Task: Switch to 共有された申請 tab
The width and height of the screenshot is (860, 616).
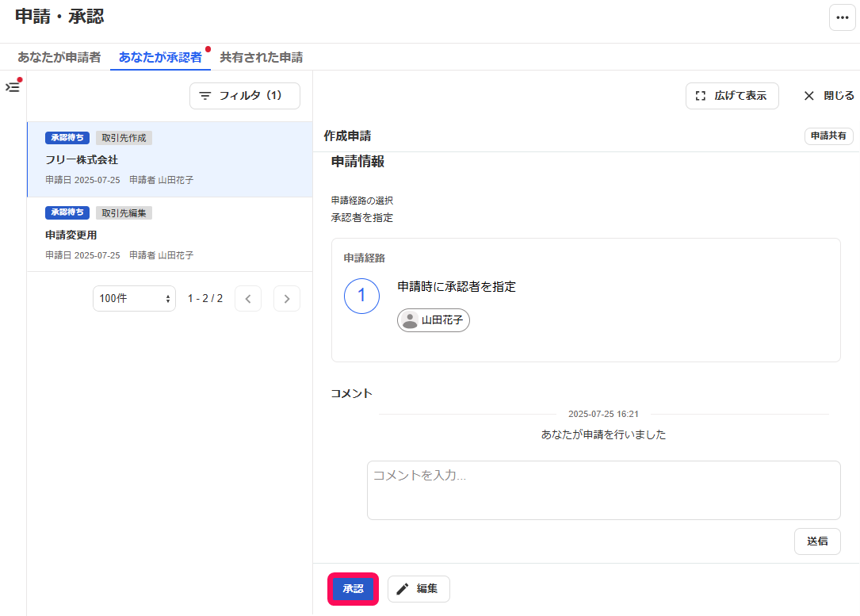Action: pos(261,57)
